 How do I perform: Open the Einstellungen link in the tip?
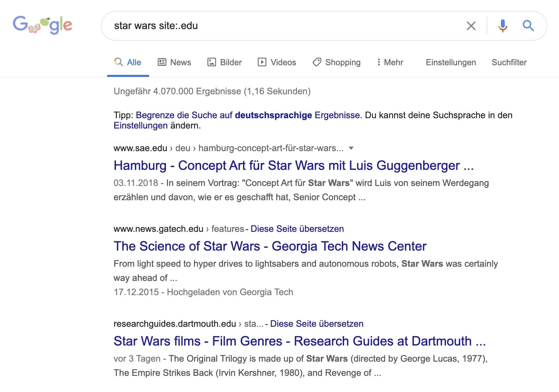(x=140, y=126)
